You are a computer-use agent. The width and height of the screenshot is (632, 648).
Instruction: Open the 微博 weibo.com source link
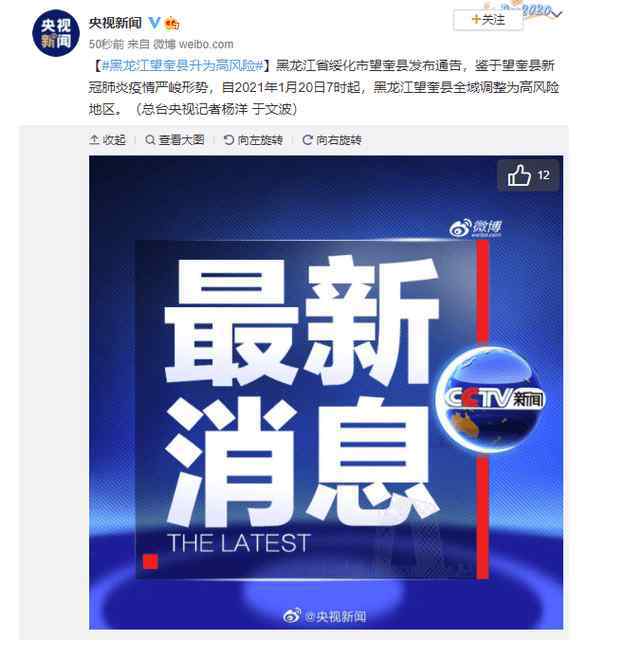pos(193,44)
